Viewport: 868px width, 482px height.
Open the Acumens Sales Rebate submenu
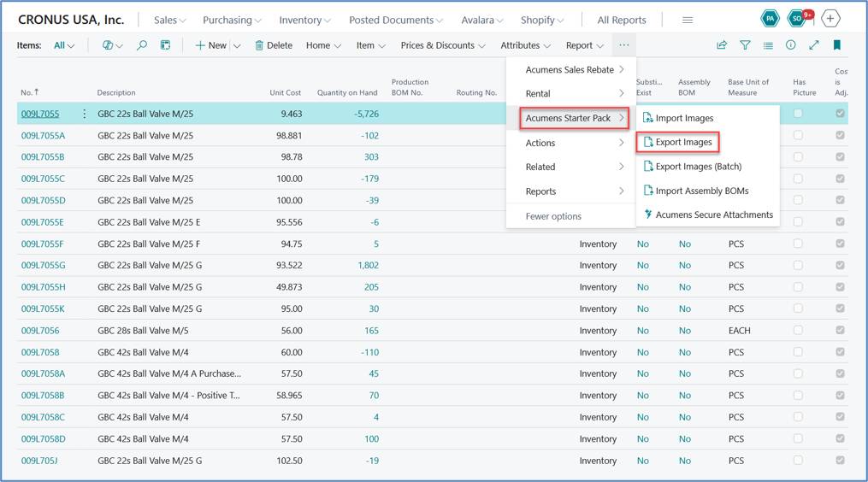tap(571, 69)
